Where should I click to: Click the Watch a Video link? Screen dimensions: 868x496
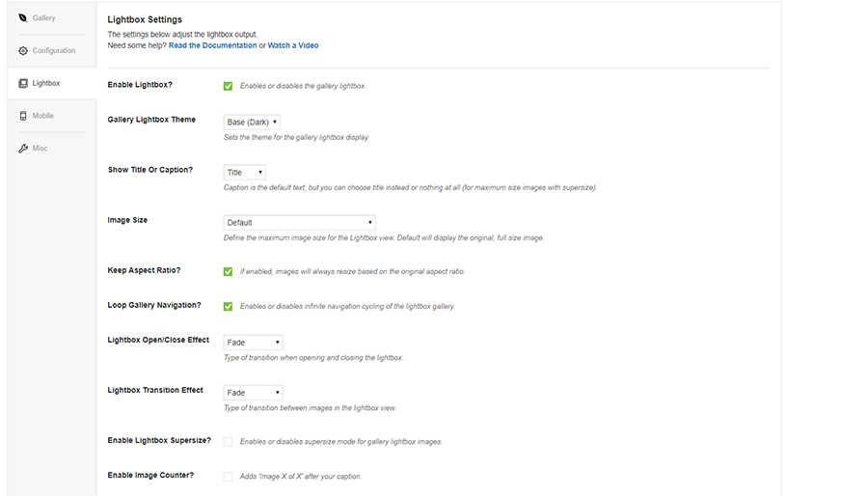click(x=293, y=45)
